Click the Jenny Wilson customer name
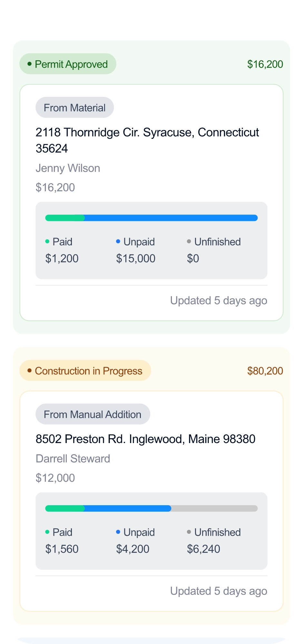 click(68, 168)
